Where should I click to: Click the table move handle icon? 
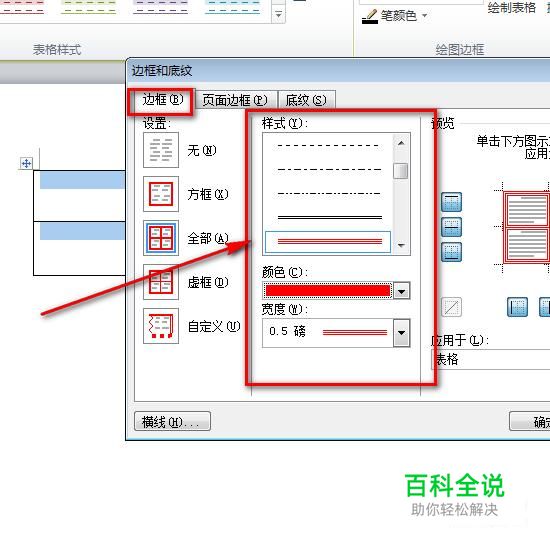point(26,163)
